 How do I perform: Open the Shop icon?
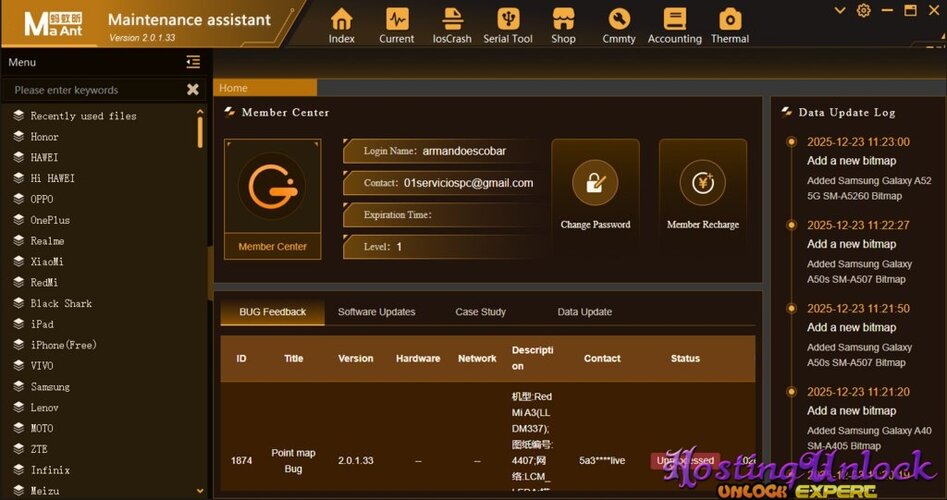tap(563, 26)
